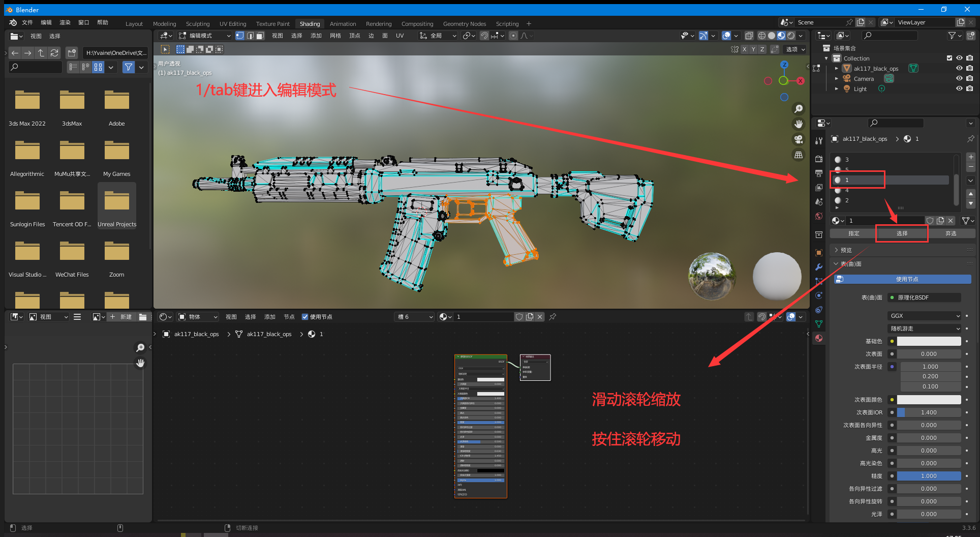Open the 编辑模式 mode dropdown
Screen dimensions: 980x537
pyautogui.click(x=204, y=36)
